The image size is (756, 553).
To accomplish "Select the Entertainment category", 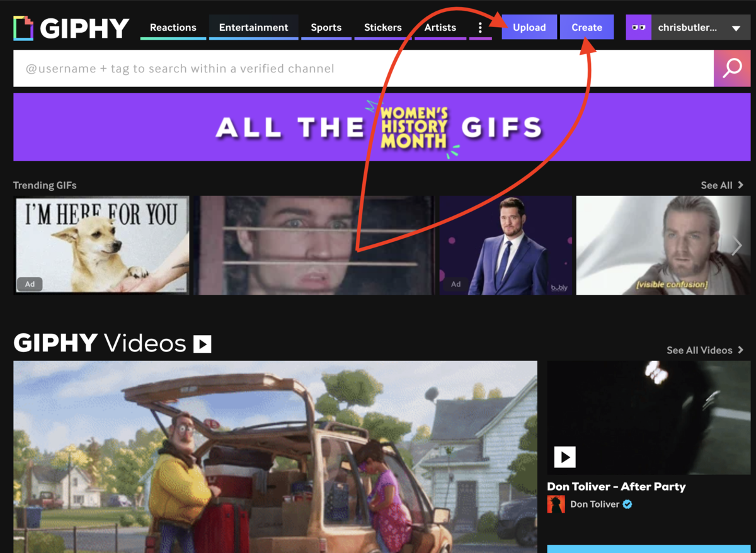I will [253, 28].
